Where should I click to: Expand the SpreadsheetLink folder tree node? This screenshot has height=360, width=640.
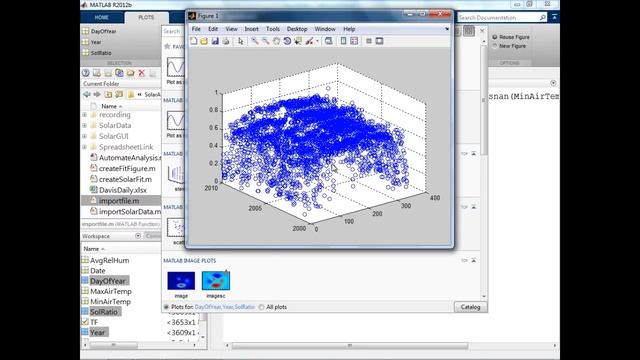[x=84, y=147]
